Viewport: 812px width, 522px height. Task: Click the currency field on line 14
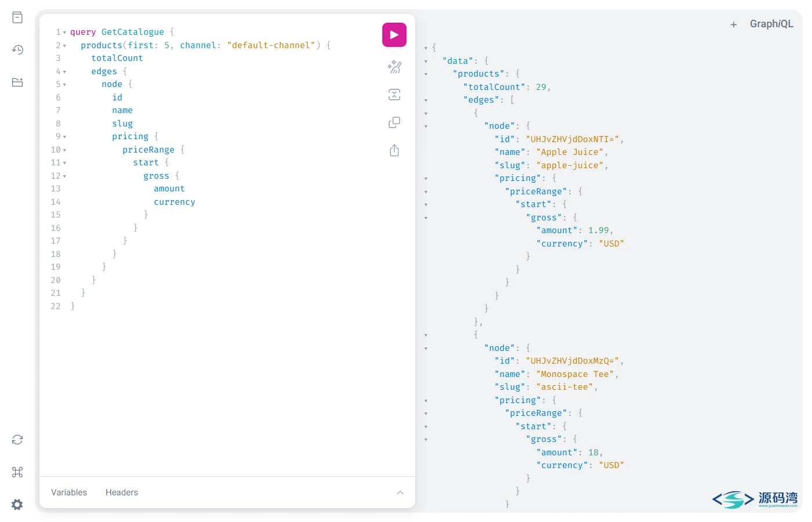(175, 202)
